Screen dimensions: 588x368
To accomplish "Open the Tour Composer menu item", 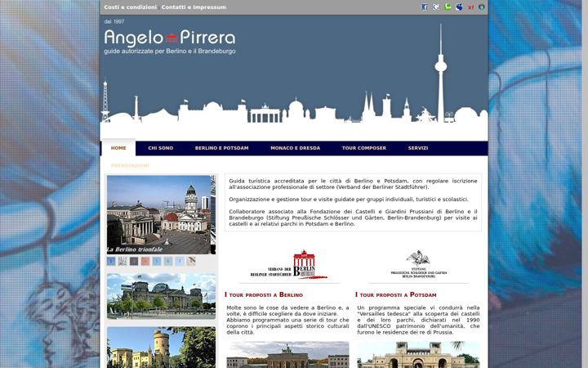I will (x=363, y=148).
